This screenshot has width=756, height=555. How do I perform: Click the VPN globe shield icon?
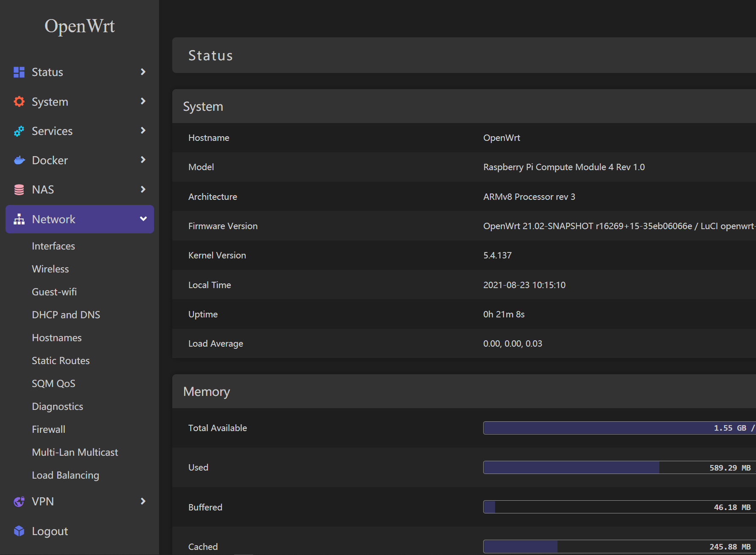(x=19, y=502)
